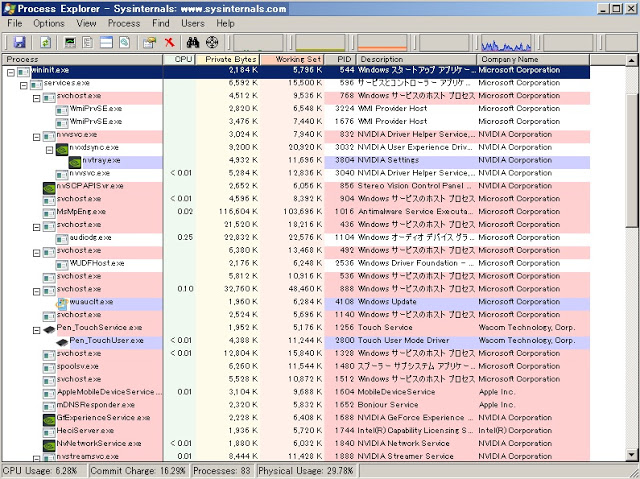Sort by the Working Set column header
640x479 pixels.
tap(292, 60)
